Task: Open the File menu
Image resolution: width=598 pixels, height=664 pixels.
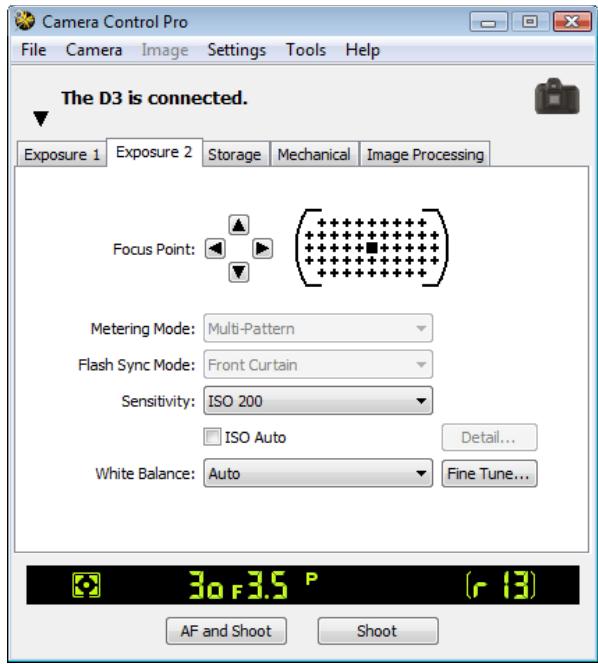Action: 33,50
